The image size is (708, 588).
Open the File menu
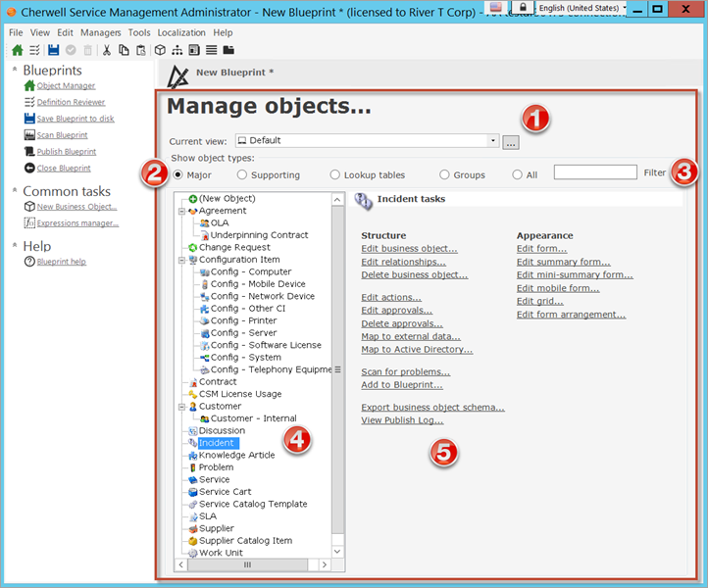(x=16, y=32)
